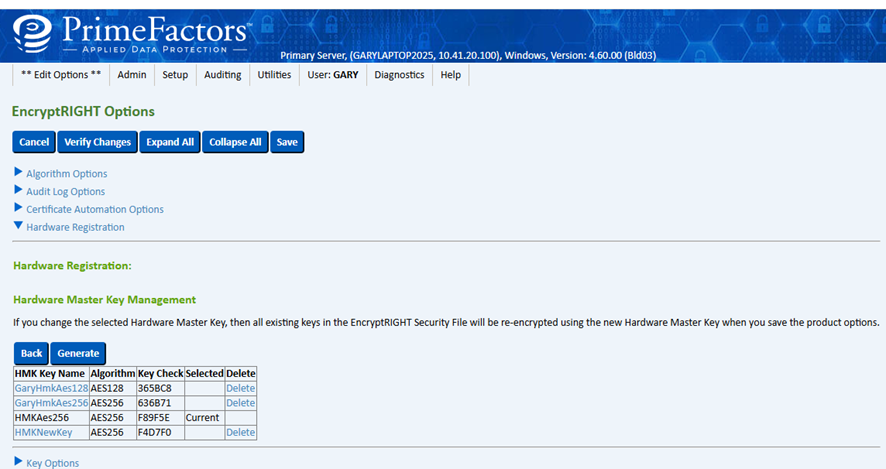Open the ** Edit Options ** menu
The width and height of the screenshot is (886, 469).
pos(61,75)
